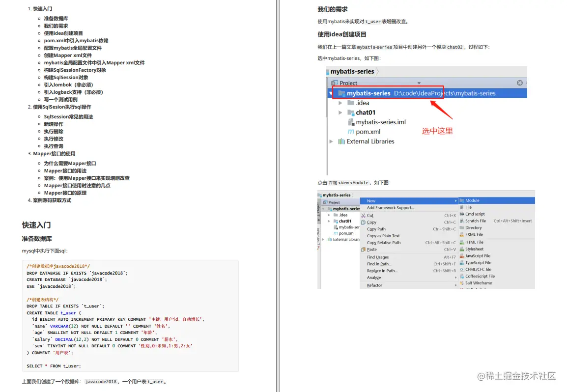
Task: Click the chat01 module folder icon in the large tree
Action: point(351,112)
